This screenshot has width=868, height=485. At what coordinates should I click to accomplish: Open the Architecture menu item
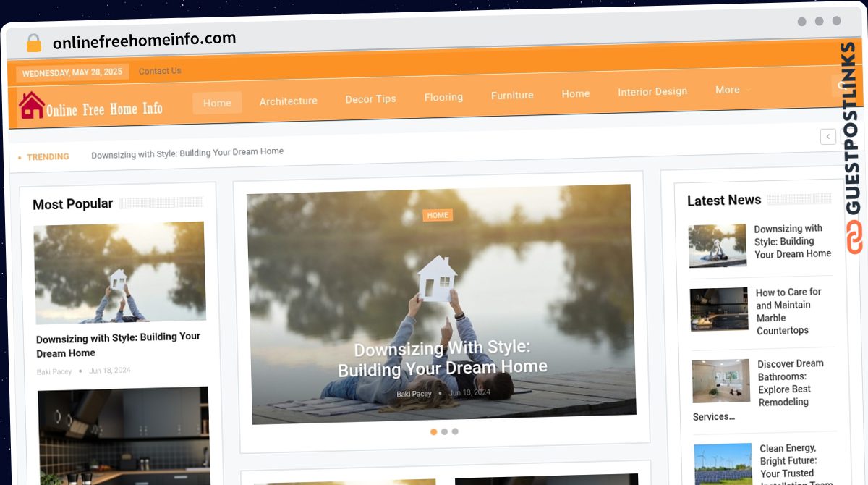(x=289, y=101)
